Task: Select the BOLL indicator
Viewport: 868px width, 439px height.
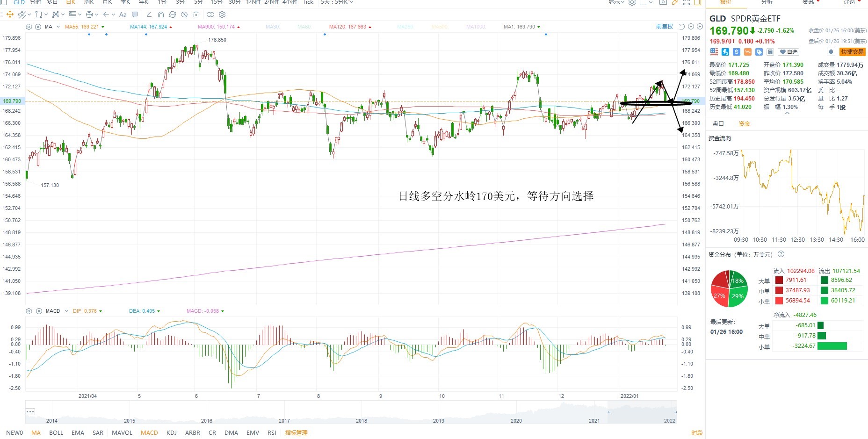Action: pyautogui.click(x=56, y=433)
